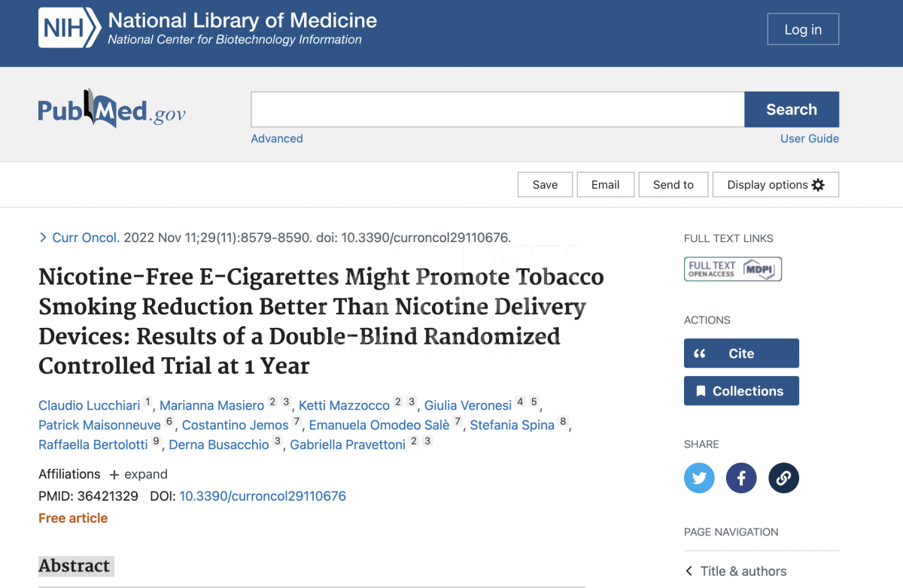
Task: Open the Advanced search link
Action: click(277, 138)
